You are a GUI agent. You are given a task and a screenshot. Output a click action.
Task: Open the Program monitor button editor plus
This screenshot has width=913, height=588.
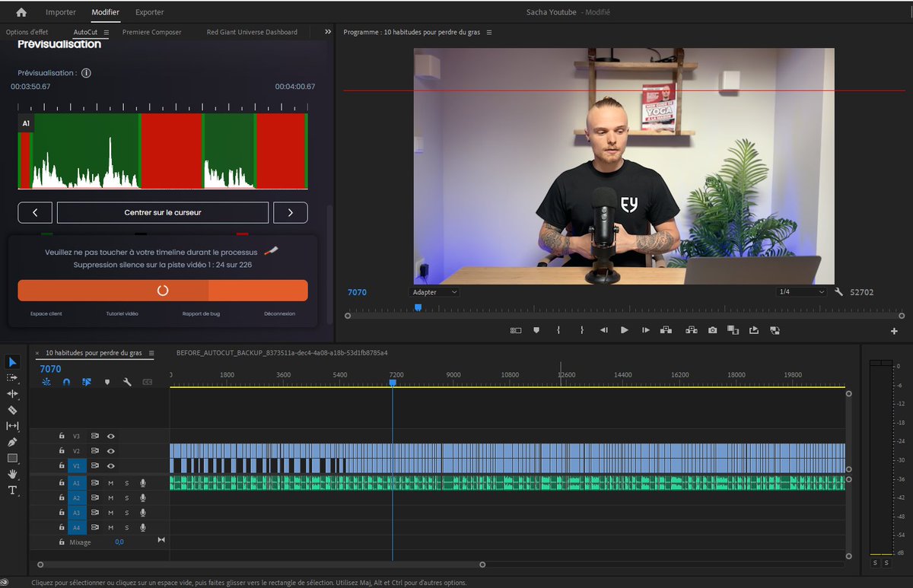point(894,331)
